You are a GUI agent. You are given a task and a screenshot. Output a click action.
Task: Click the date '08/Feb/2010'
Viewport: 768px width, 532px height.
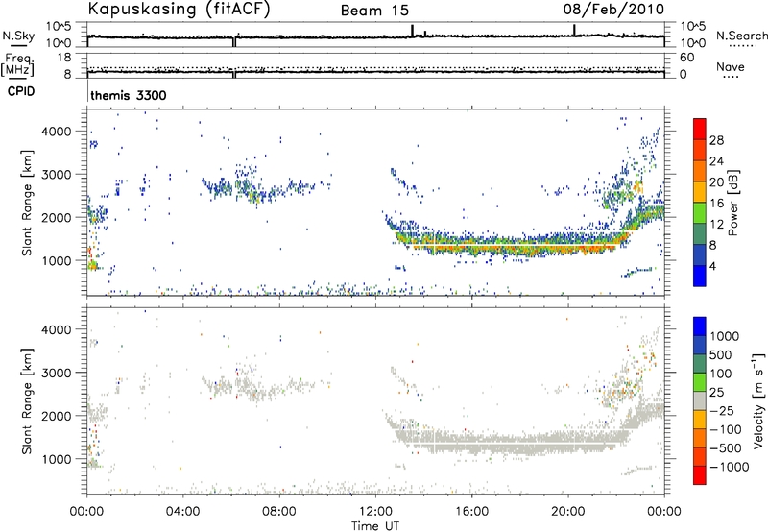613,9
